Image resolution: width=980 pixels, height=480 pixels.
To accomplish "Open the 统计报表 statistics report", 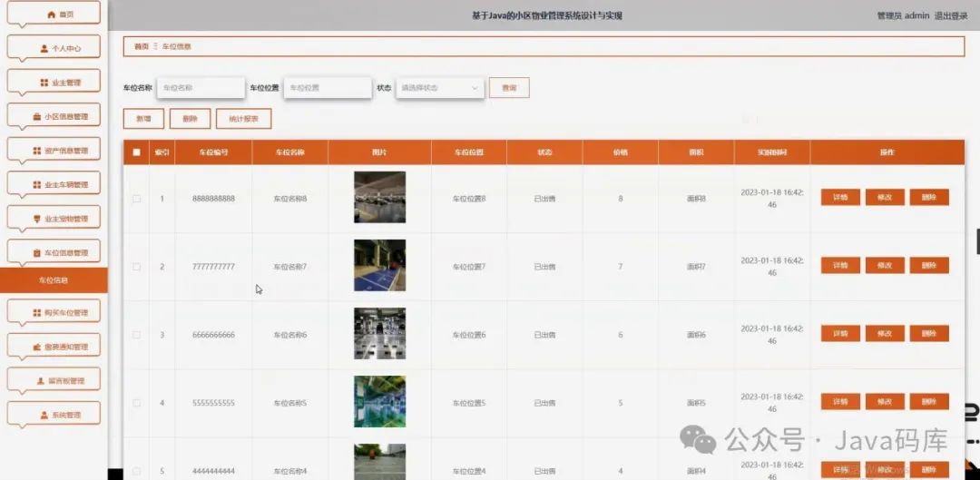I will point(244,119).
